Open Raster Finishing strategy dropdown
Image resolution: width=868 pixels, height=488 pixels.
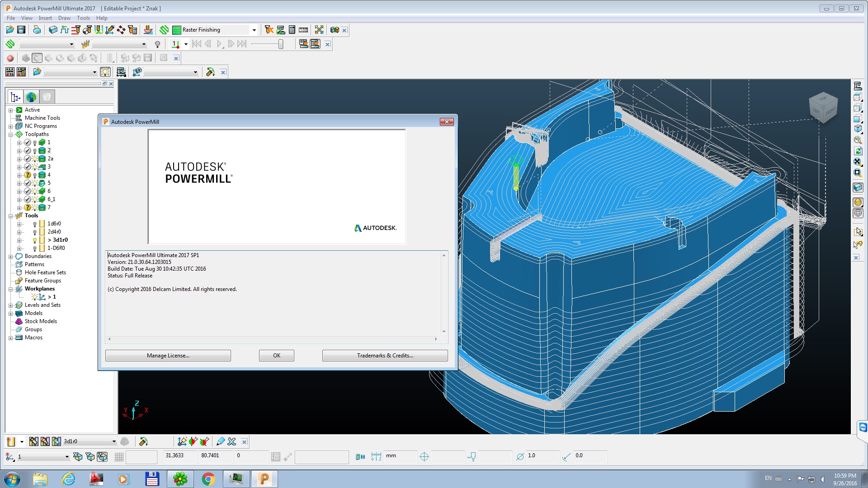[254, 30]
